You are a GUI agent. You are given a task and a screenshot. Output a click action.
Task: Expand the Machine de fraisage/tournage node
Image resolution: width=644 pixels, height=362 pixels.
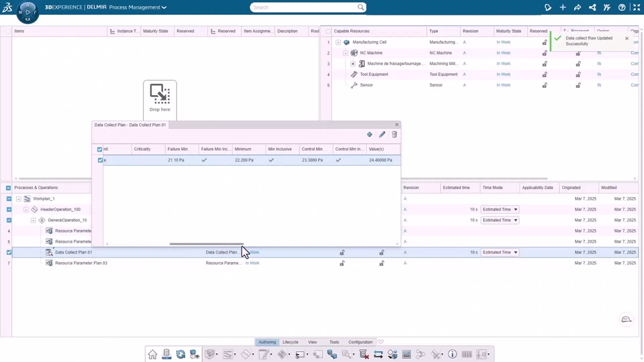click(x=353, y=64)
